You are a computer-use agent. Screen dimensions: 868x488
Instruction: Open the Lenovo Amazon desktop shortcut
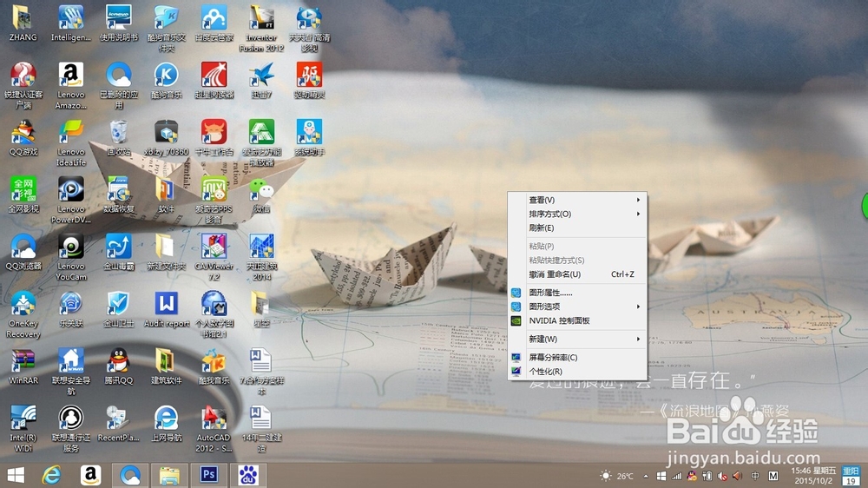click(71, 85)
